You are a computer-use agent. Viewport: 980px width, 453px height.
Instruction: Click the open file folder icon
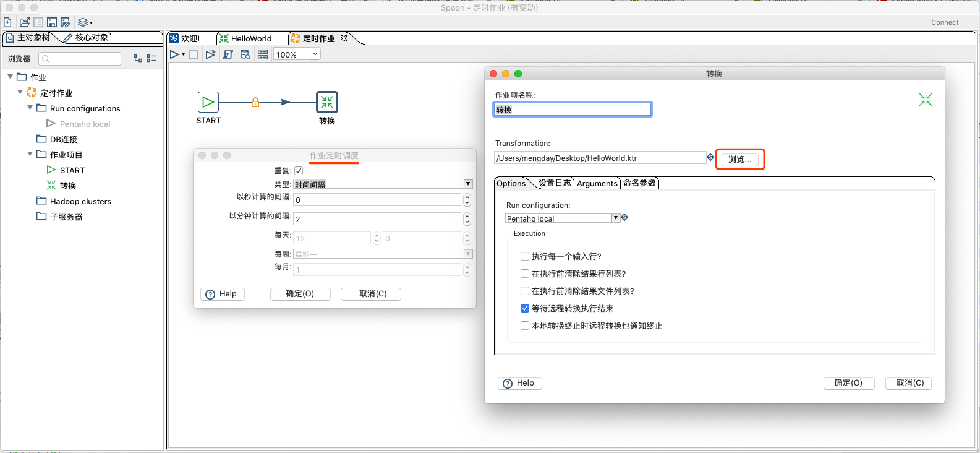[x=25, y=22]
